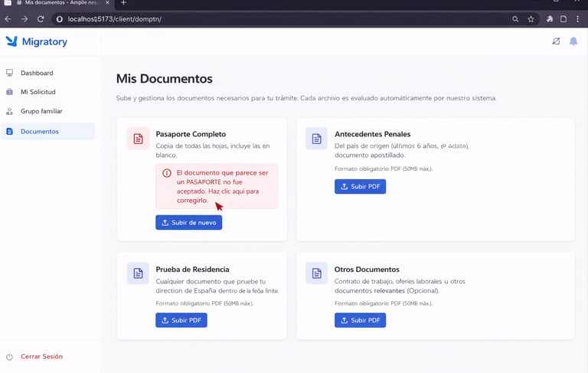
Task: Click the power icon beside Cerrar Sesión
Action: [9, 357]
